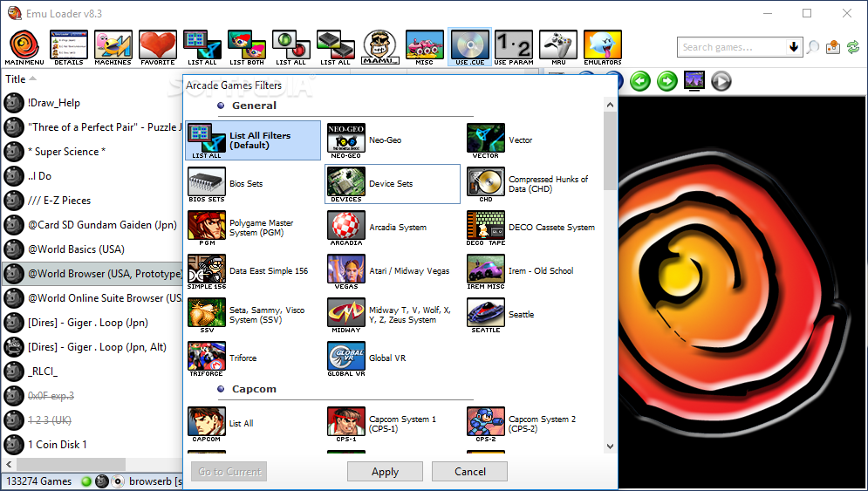This screenshot has width=868, height=491.
Task: Click the magnifier search icon
Action: click(x=813, y=48)
